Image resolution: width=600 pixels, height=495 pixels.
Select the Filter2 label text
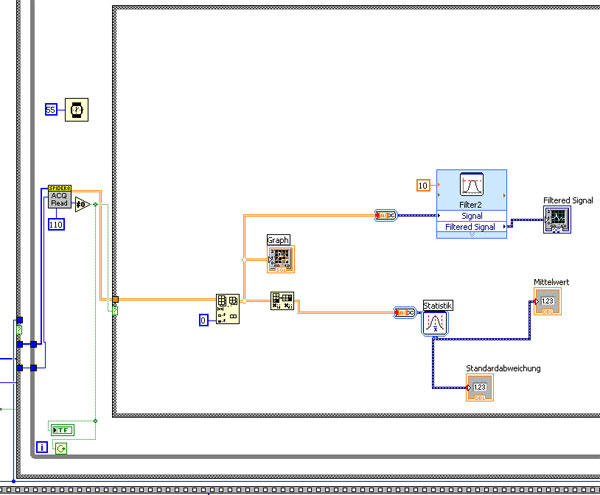click(470, 205)
